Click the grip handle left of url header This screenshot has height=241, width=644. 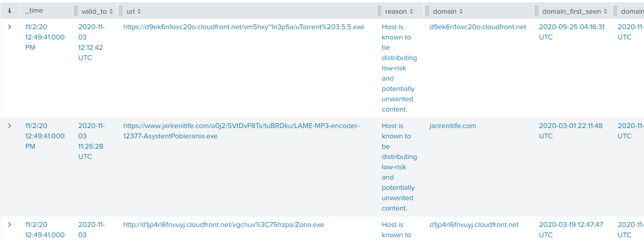[121, 11]
